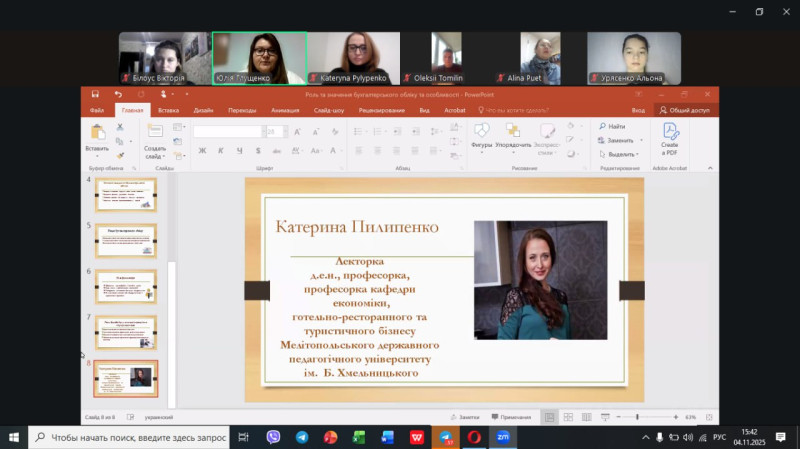
Task: Open the Вставка ribbon tab
Action: pyautogui.click(x=168, y=110)
